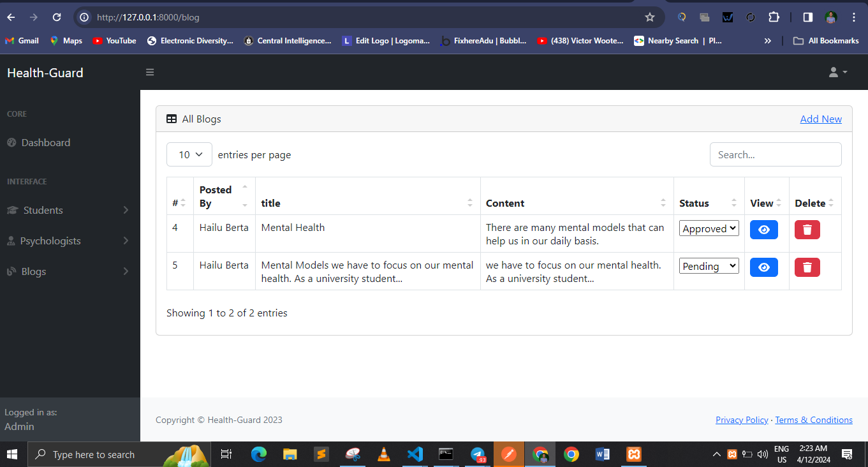The image size is (868, 467).
Task: Open the user account menu icon
Action: pyautogui.click(x=837, y=72)
